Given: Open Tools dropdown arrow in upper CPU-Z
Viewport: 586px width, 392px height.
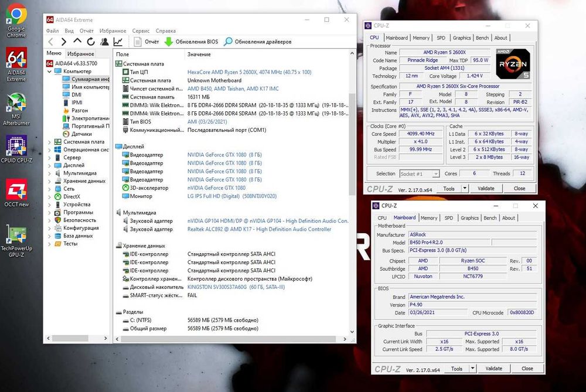Looking at the screenshot, I should (465, 189).
